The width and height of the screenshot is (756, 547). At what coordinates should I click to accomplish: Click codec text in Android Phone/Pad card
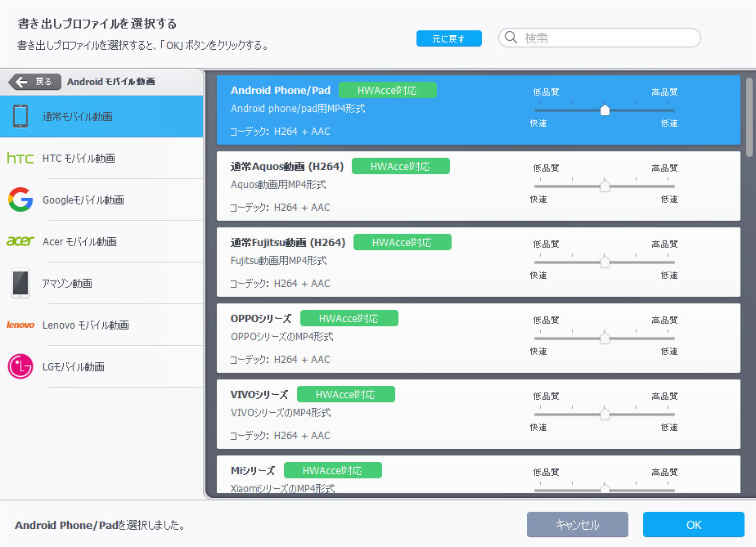[x=280, y=131]
